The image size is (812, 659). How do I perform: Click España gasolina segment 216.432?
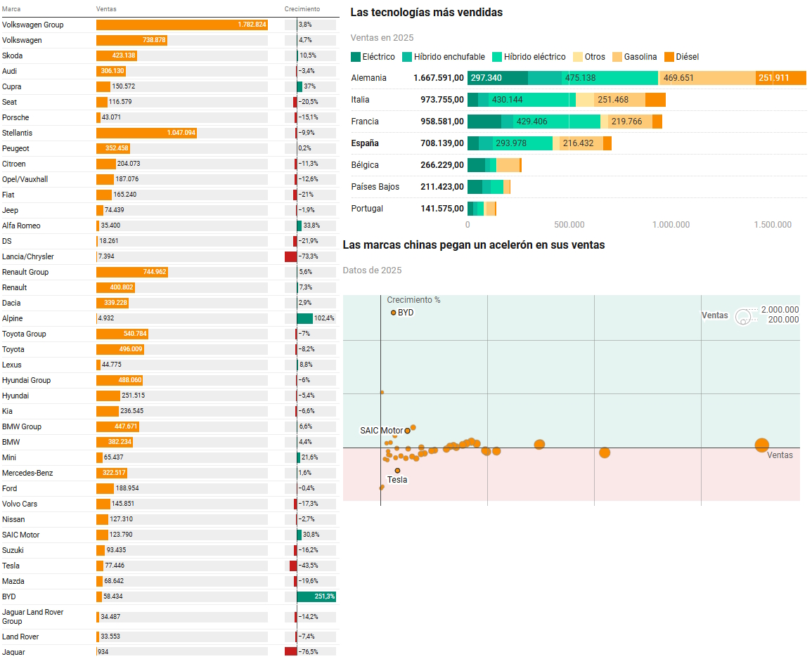pyautogui.click(x=581, y=143)
